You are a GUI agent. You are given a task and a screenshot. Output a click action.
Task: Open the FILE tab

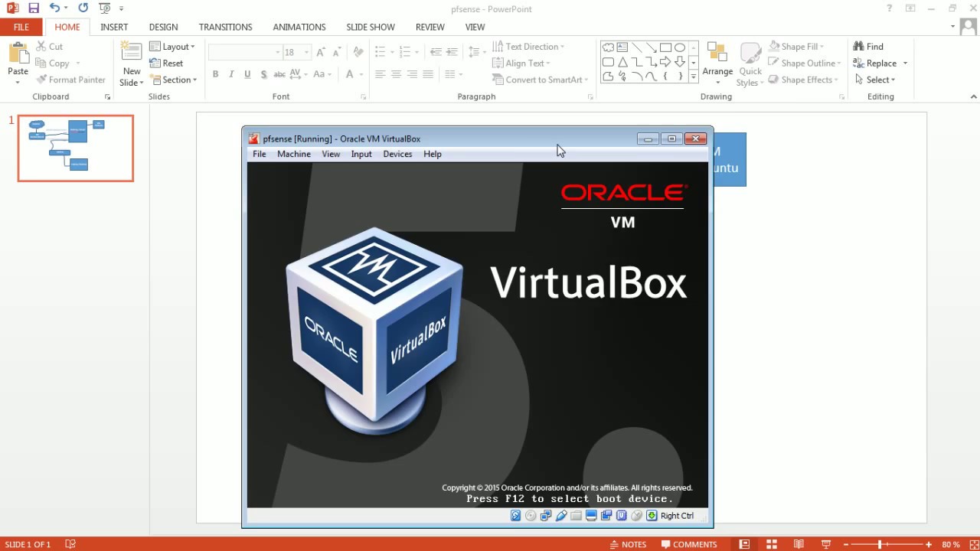click(x=21, y=27)
